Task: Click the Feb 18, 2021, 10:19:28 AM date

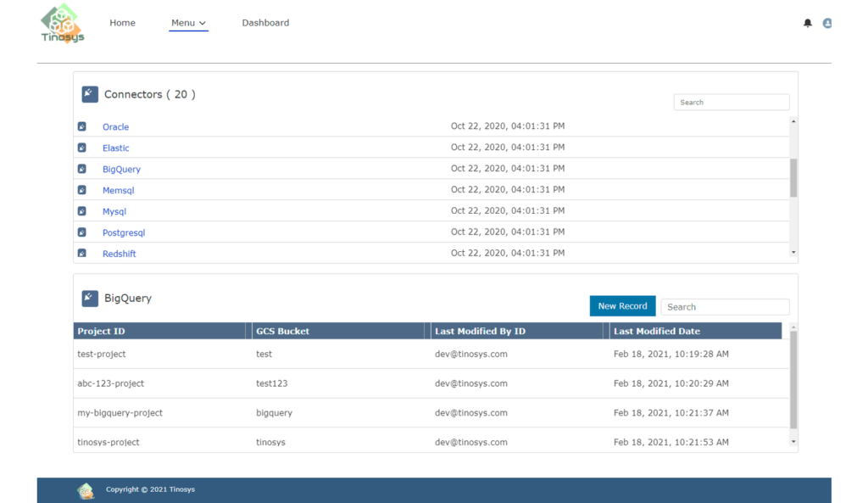Action: click(671, 354)
